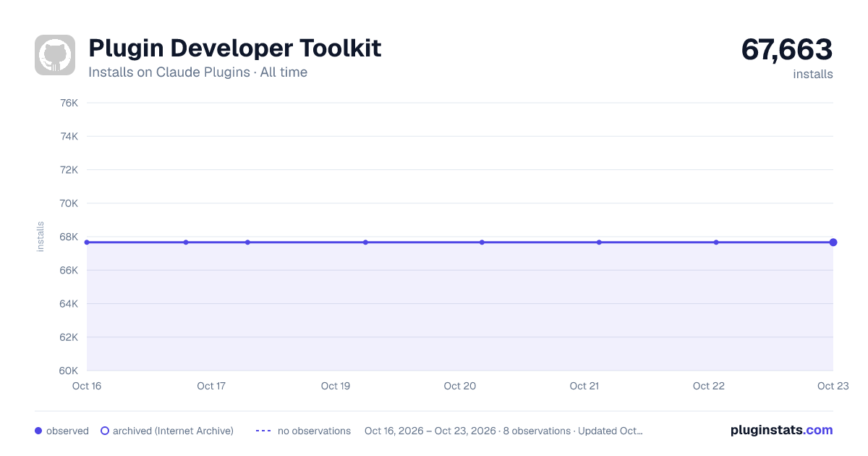Click the Oct 20 x-axis label
868x456 pixels.
[460, 386]
